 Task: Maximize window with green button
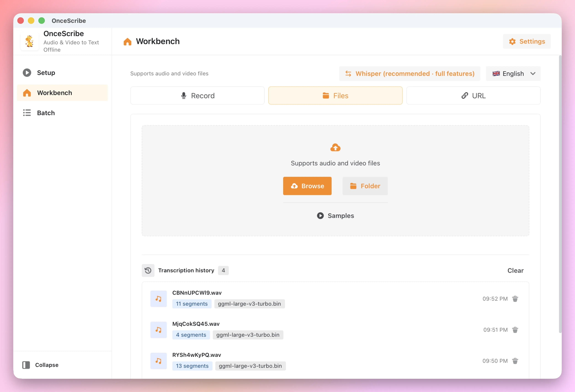coord(42,21)
